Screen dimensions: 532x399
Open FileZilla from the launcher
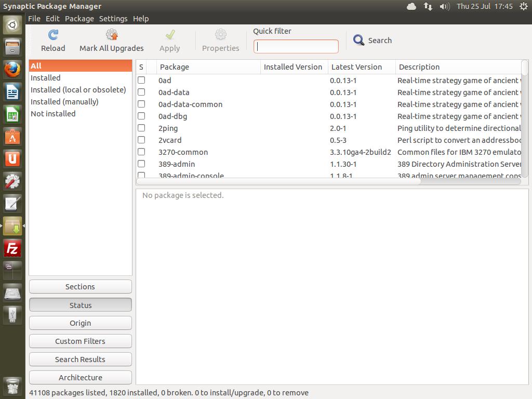[12, 248]
